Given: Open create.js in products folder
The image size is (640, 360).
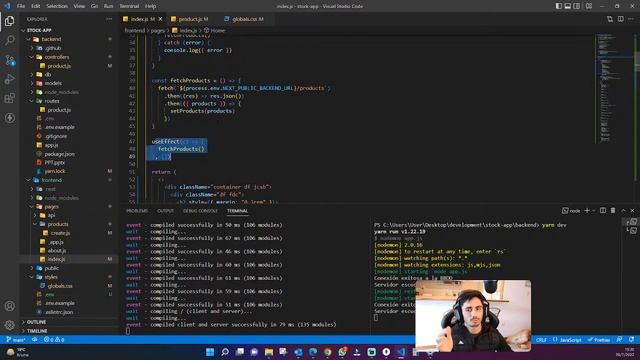Looking at the screenshot, I should pos(60,233).
